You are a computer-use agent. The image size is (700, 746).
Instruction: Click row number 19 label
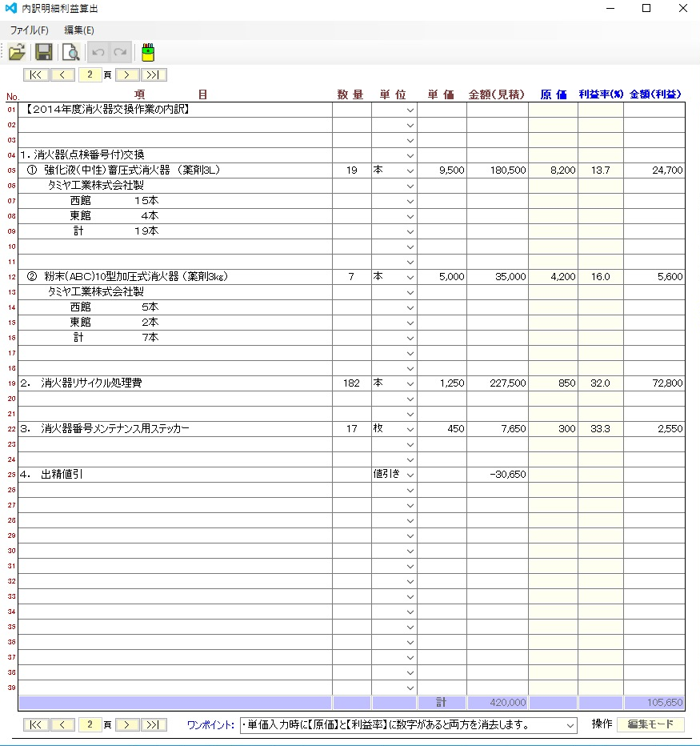coord(11,383)
